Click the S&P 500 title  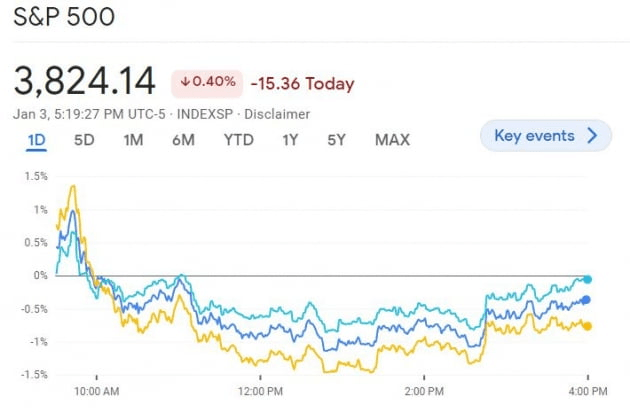click(x=64, y=17)
